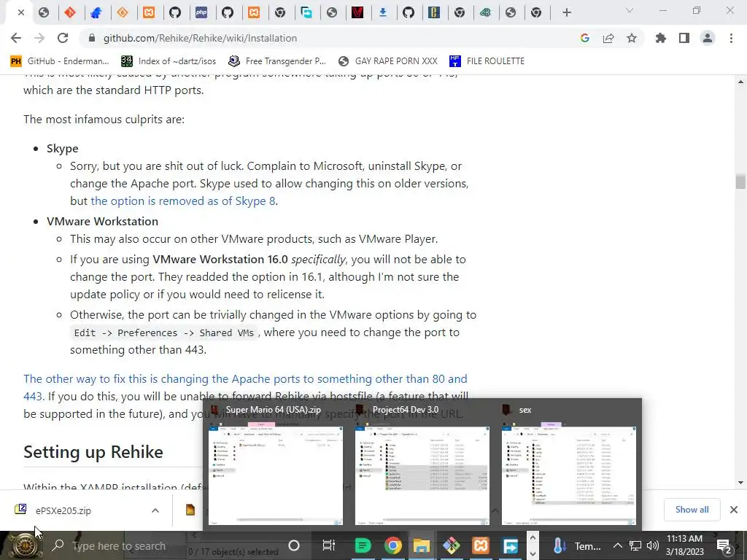This screenshot has width=747, height=560.
Task: Click the 'Setting up Rehike' heading
Action: [93, 452]
